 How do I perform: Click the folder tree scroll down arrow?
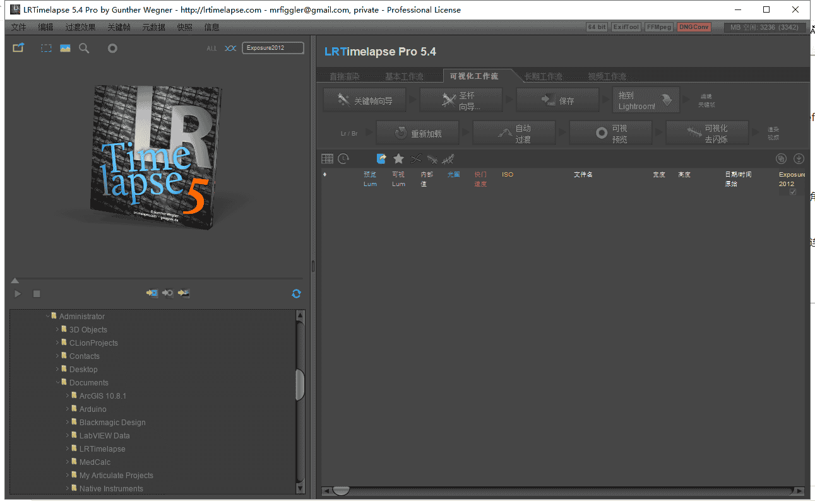pos(300,488)
